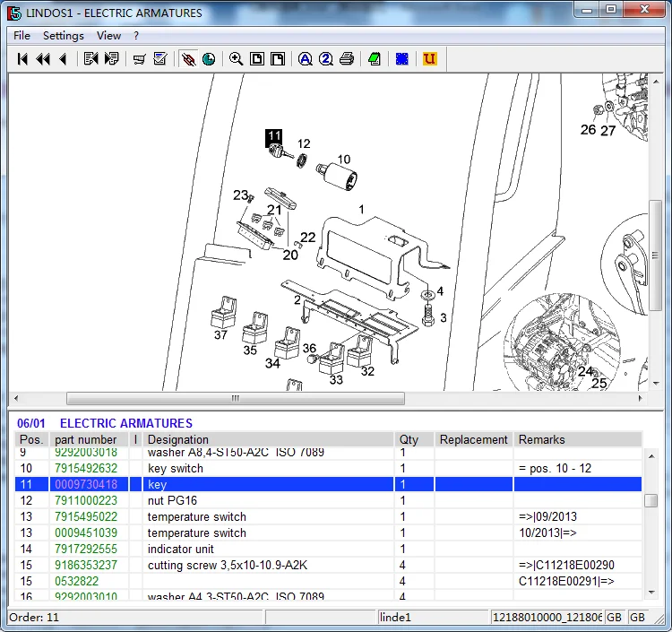Open the ? help menu
Screen dimensions: 672x632
(x=136, y=36)
